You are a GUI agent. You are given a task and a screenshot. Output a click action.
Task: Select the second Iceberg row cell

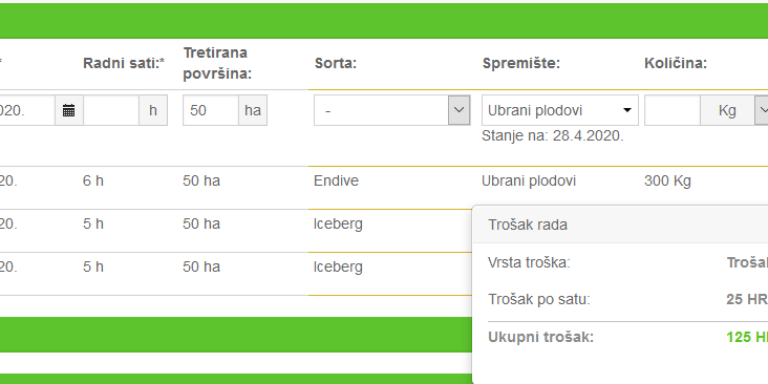(338, 267)
